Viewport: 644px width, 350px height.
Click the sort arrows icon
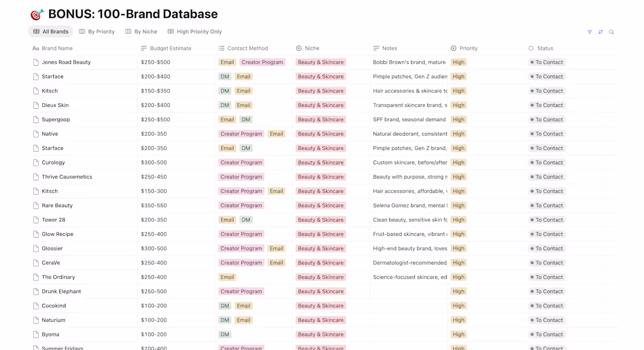[601, 32]
